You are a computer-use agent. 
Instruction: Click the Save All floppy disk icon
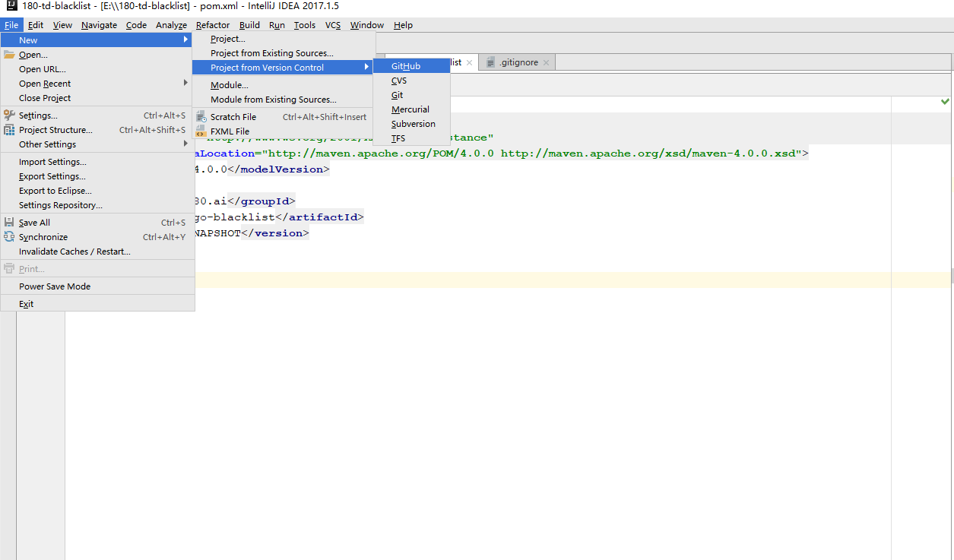[x=8, y=222]
